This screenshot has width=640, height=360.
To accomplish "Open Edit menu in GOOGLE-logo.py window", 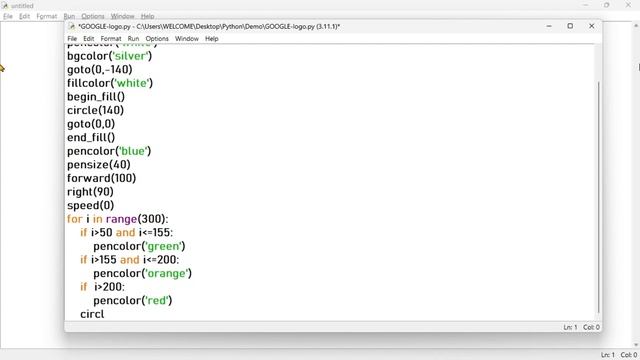I will coord(89,39).
